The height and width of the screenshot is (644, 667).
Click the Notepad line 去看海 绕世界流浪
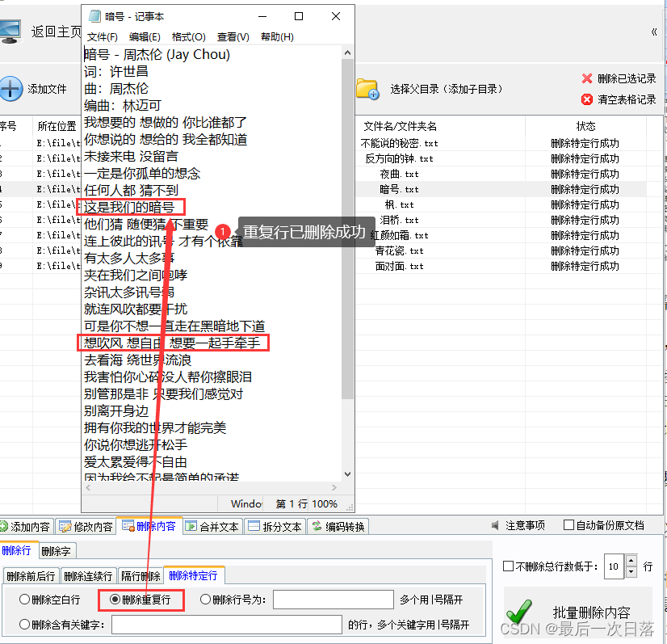(138, 360)
